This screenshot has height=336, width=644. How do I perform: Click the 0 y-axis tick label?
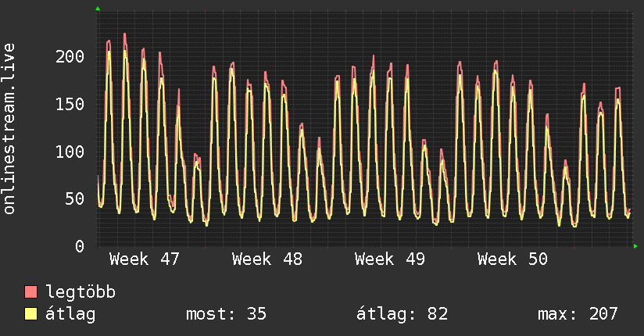click(x=80, y=246)
